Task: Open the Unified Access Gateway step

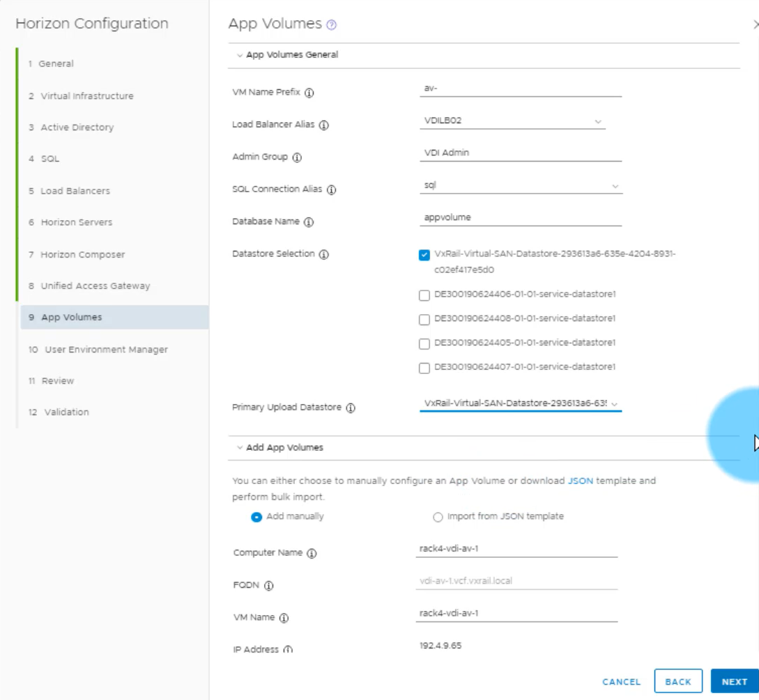Action: pos(95,286)
